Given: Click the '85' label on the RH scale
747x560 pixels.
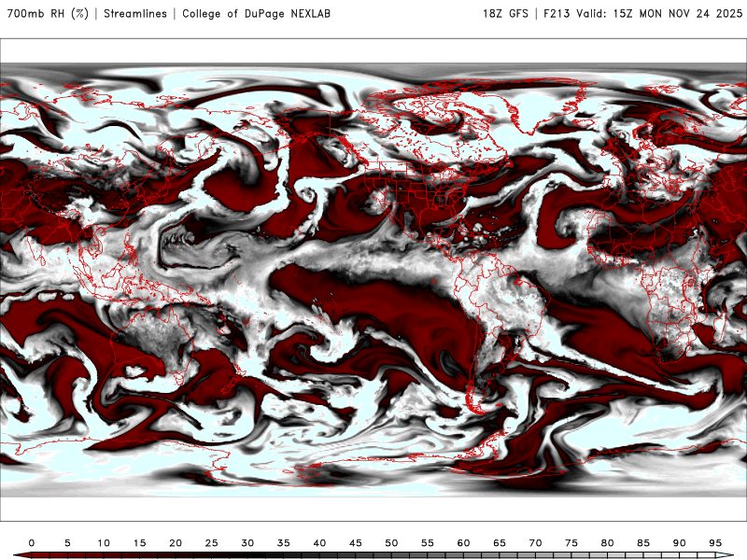Looking at the screenshot, I should (643, 543).
